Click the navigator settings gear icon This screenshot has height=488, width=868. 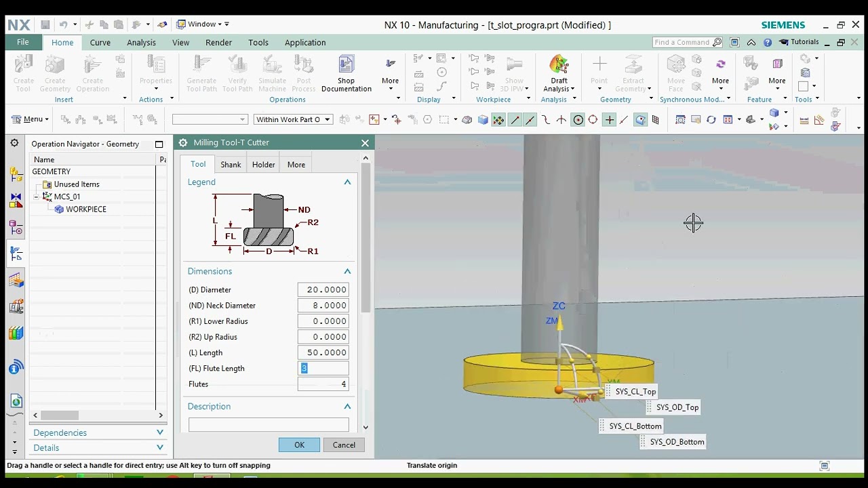coord(14,143)
